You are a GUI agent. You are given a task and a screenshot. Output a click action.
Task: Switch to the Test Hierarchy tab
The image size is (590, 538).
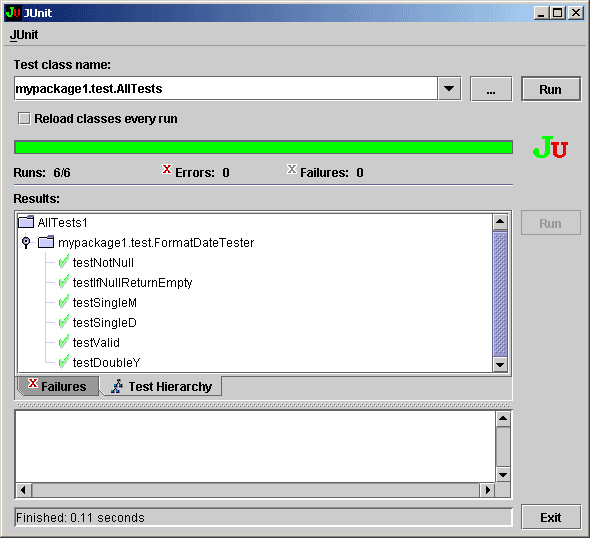coord(161,386)
